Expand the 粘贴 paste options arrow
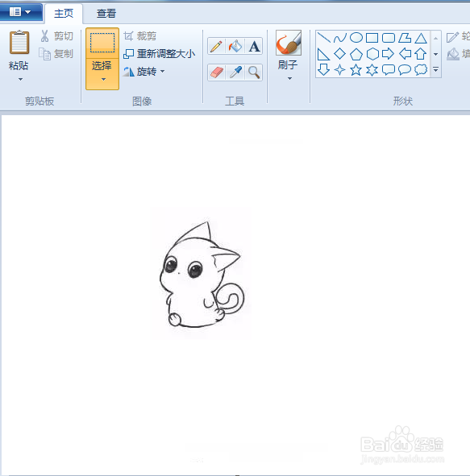This screenshot has width=470, height=476. coord(20,80)
